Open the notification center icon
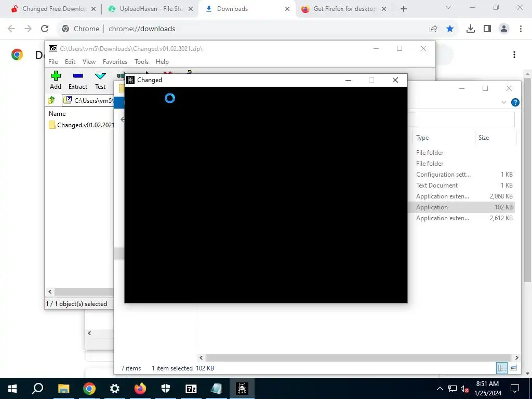Image resolution: width=532 pixels, height=399 pixels. click(515, 389)
